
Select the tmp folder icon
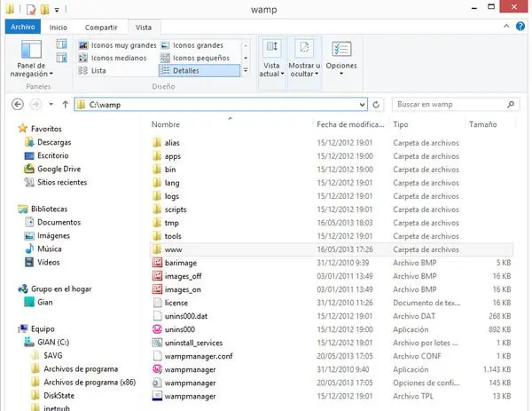[x=157, y=223]
